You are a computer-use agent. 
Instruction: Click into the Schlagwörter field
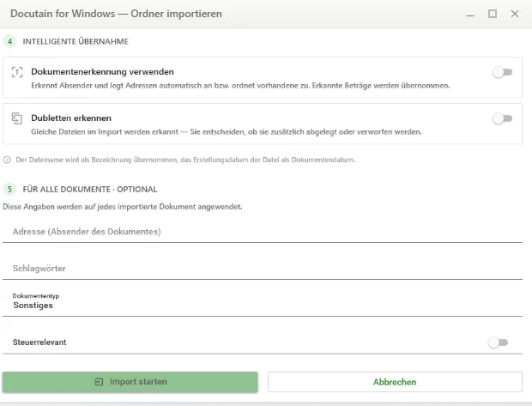(x=263, y=269)
